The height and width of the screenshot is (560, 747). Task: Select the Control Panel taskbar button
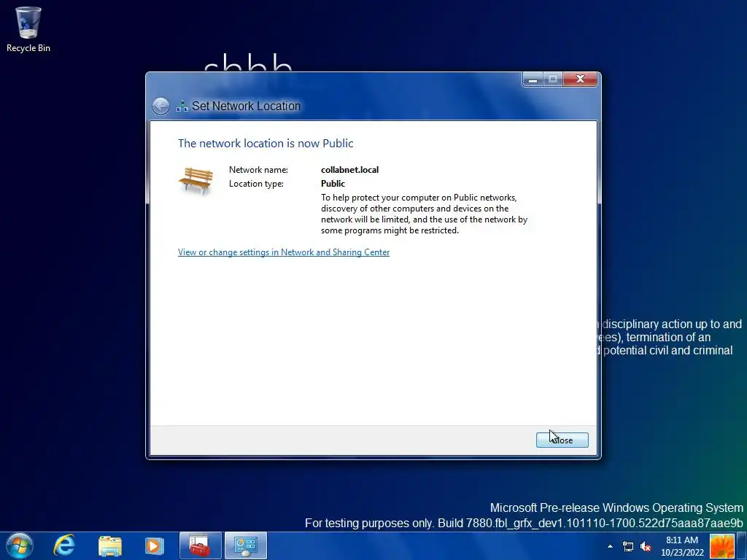246,545
